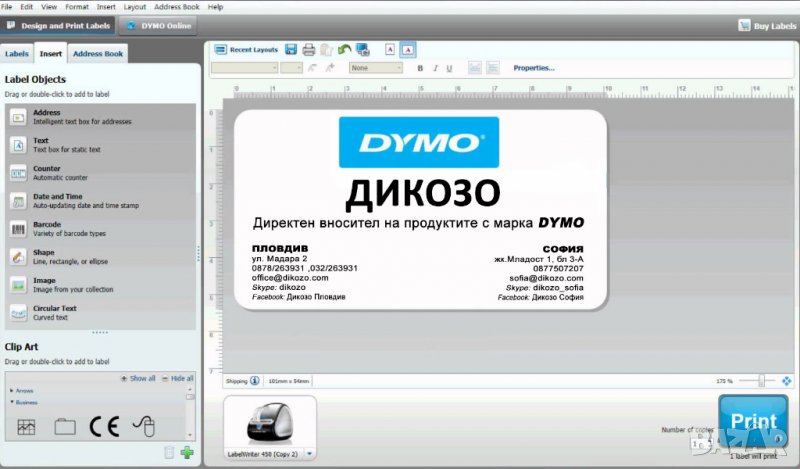Open the Layout menu

coord(134,6)
